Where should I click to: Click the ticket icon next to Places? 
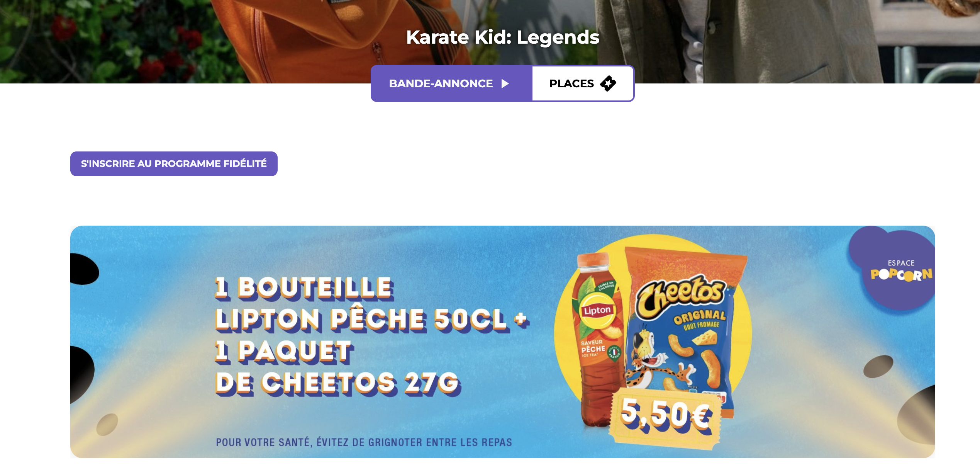[608, 83]
